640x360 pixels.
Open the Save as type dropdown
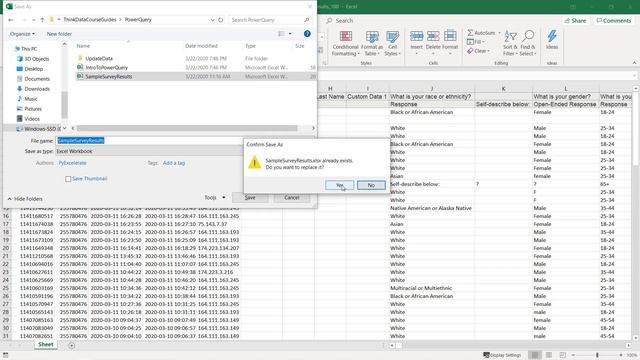(x=149, y=151)
